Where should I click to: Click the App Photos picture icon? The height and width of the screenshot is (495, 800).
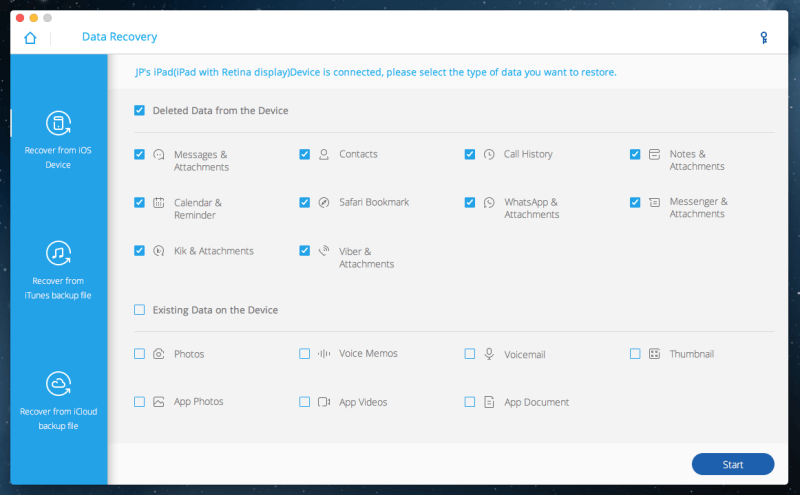pos(159,402)
